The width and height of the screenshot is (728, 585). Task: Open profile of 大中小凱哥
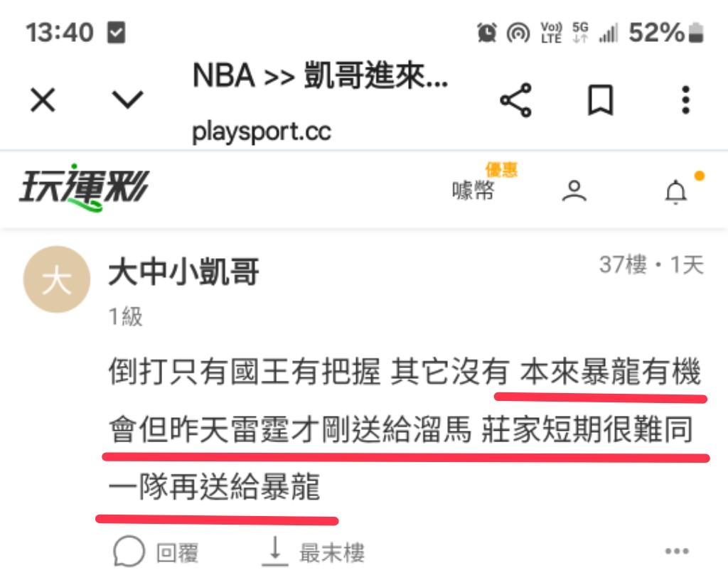183,272
